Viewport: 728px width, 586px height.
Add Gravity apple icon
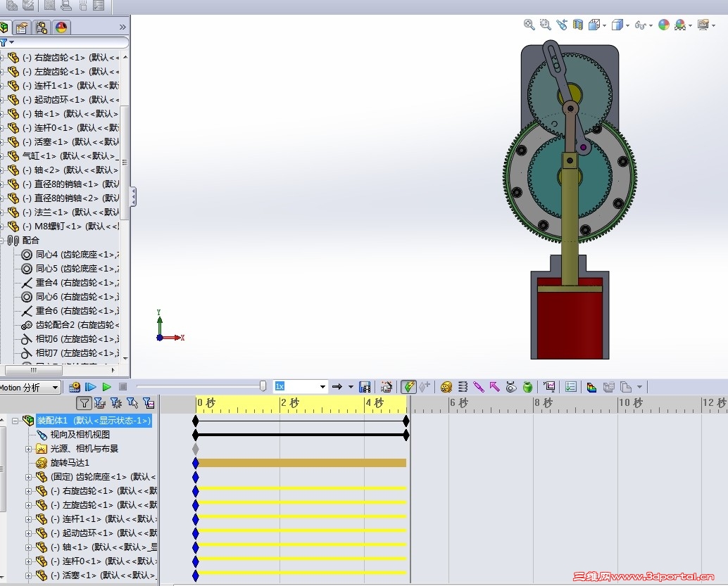coord(527,386)
